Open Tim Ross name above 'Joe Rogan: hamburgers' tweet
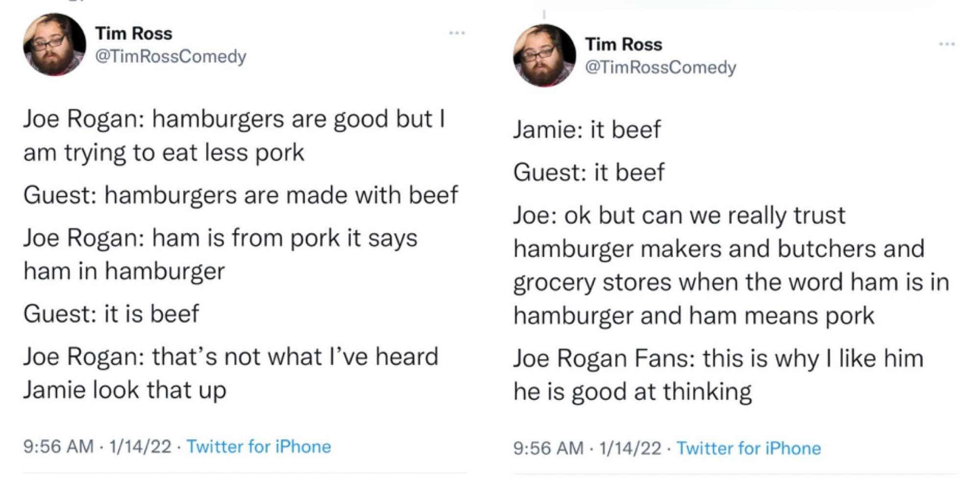980x481 pixels. click(x=134, y=33)
